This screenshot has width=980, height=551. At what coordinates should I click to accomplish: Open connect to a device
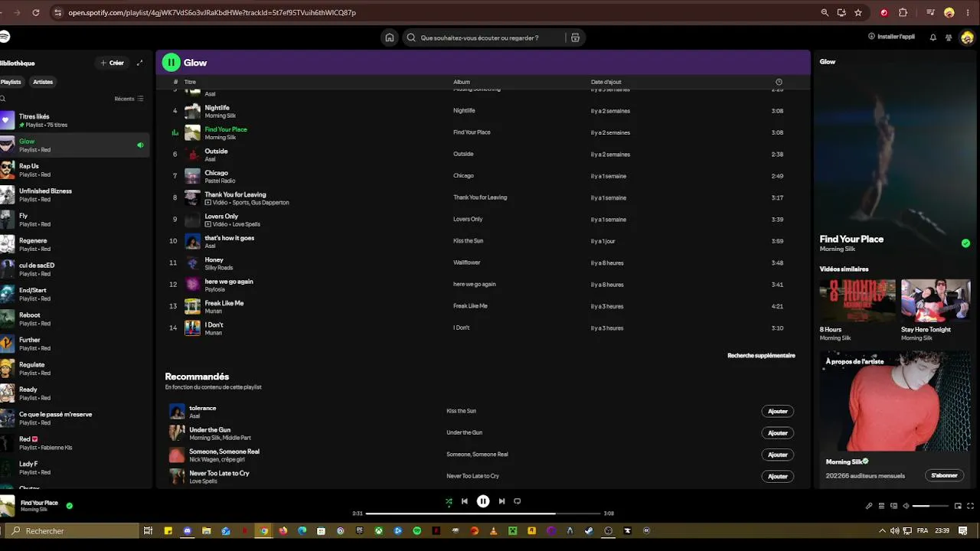point(893,506)
